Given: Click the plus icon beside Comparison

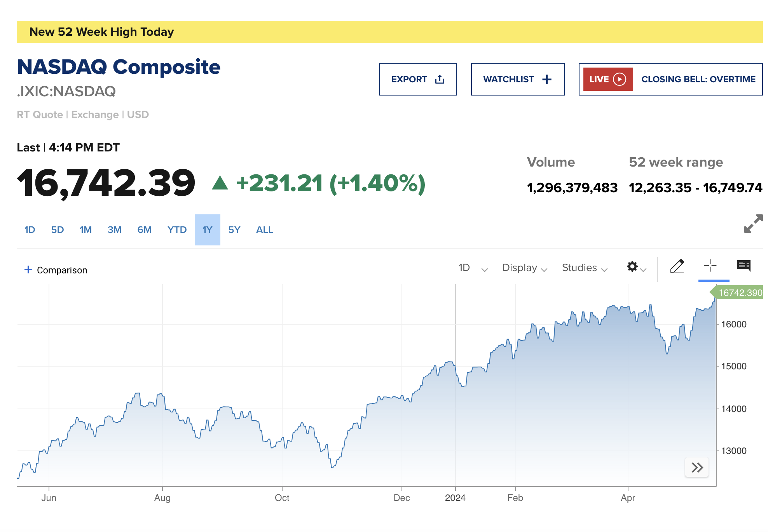Looking at the screenshot, I should (28, 269).
